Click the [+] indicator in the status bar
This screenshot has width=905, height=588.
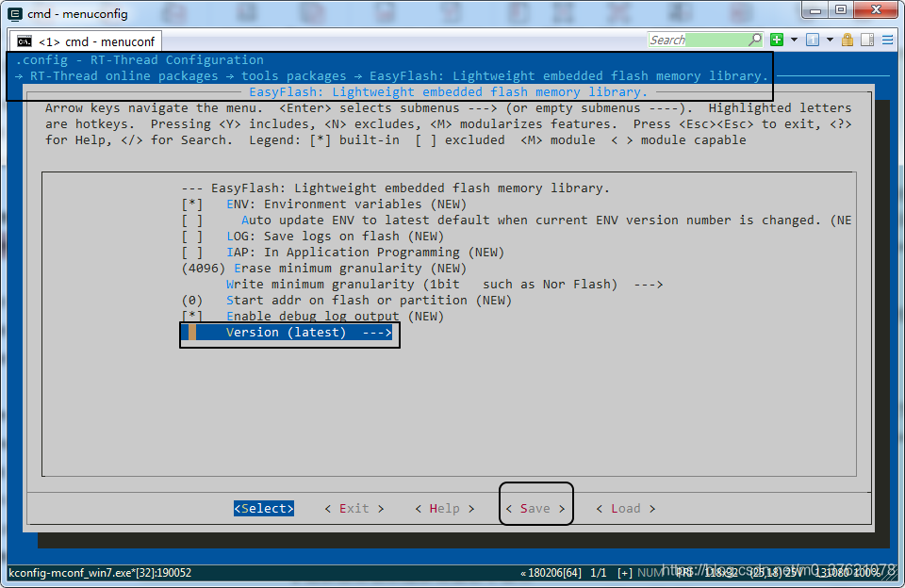coord(625,572)
